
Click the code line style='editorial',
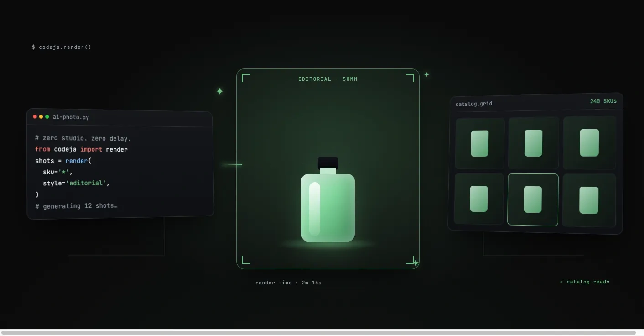click(77, 183)
